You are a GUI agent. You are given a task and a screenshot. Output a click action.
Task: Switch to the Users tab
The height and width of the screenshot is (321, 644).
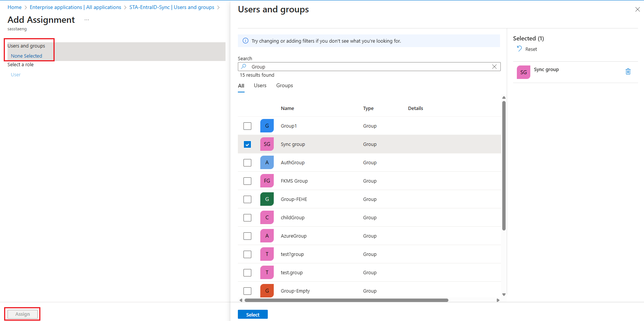(260, 86)
